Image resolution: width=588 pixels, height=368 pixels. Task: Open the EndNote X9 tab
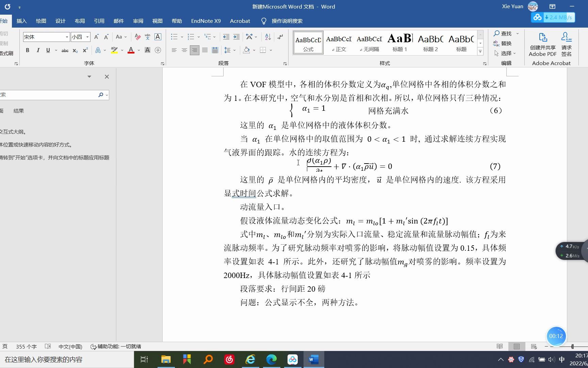206,21
